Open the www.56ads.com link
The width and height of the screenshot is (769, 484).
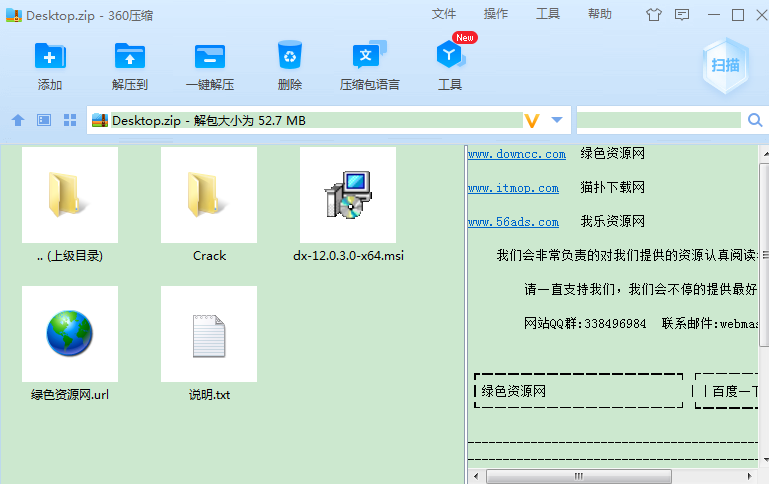click(513, 222)
